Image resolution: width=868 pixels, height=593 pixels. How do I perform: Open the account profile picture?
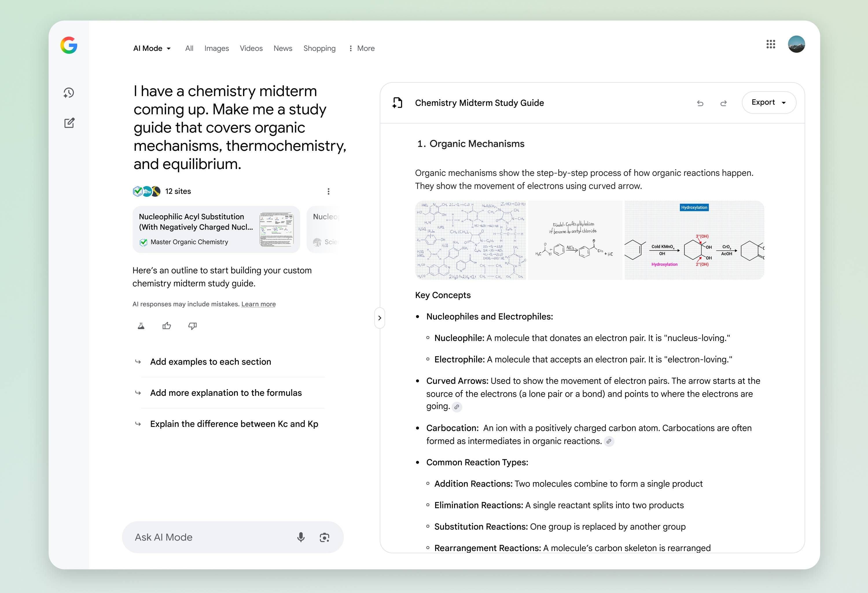pos(796,44)
